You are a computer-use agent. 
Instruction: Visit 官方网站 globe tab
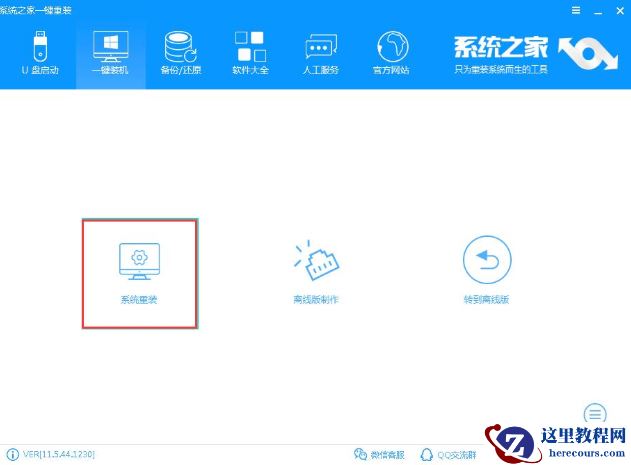click(x=391, y=53)
